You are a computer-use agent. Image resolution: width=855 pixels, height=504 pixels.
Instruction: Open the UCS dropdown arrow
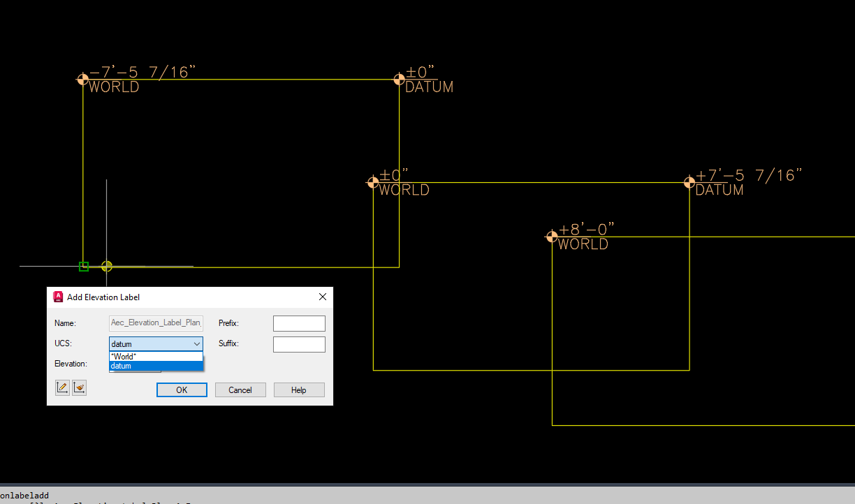click(x=197, y=343)
